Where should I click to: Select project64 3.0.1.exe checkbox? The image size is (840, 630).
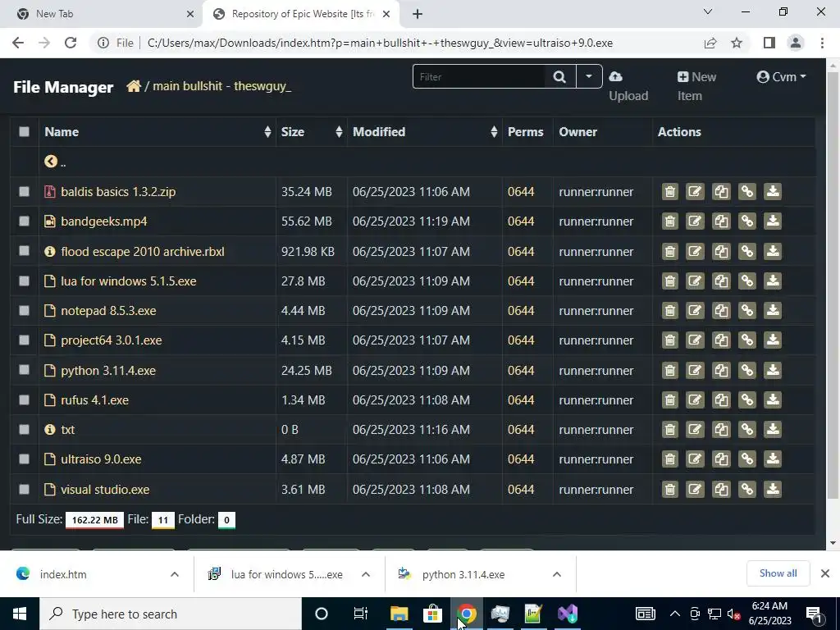coord(24,340)
